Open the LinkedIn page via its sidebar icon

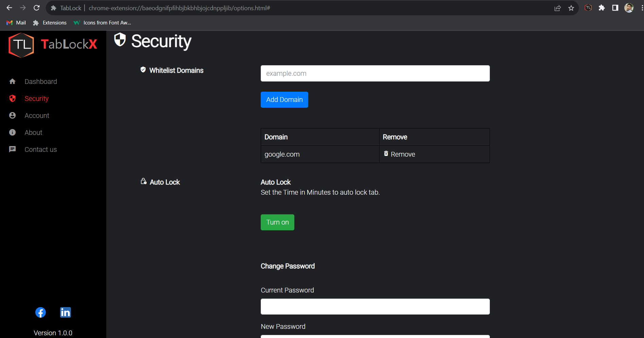click(x=65, y=312)
